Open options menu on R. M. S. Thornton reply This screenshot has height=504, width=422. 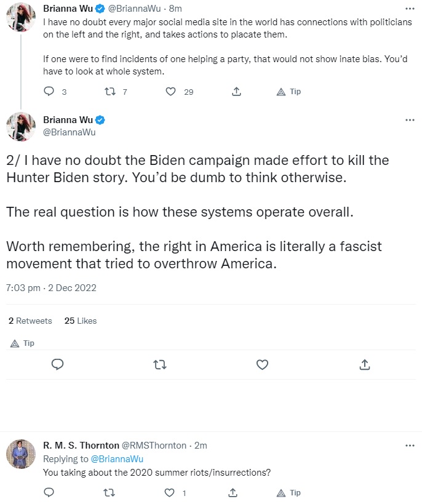410,446
